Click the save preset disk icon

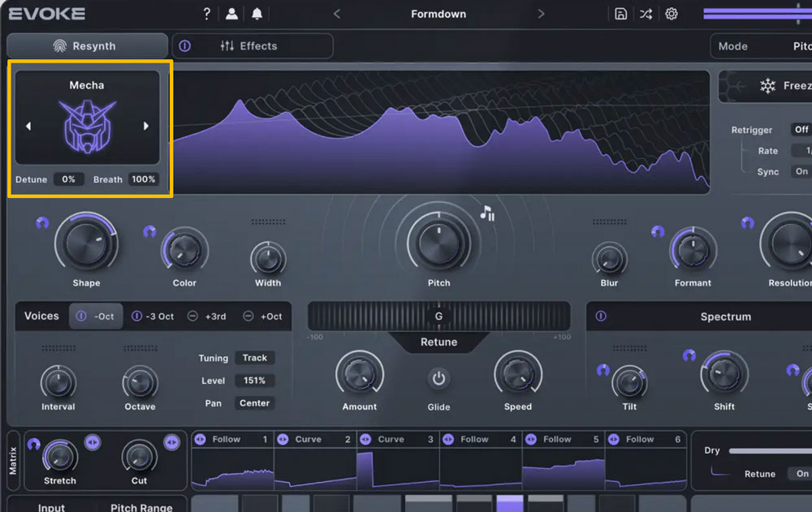coord(620,14)
